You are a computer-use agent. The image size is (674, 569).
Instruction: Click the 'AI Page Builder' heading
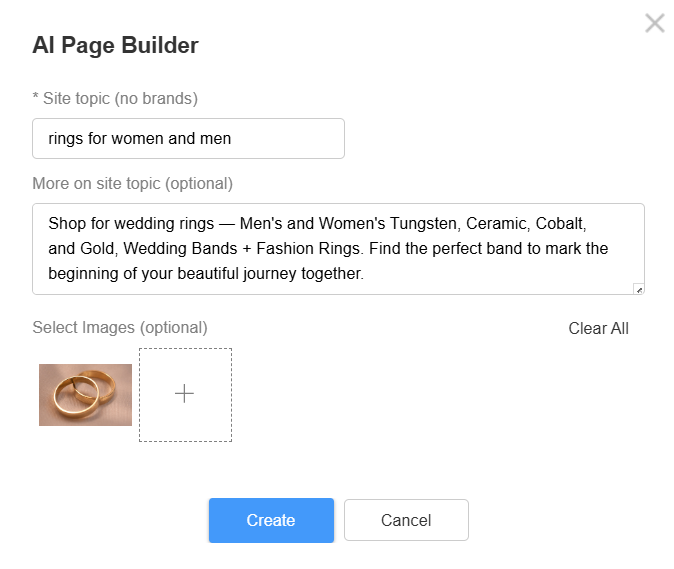point(115,45)
